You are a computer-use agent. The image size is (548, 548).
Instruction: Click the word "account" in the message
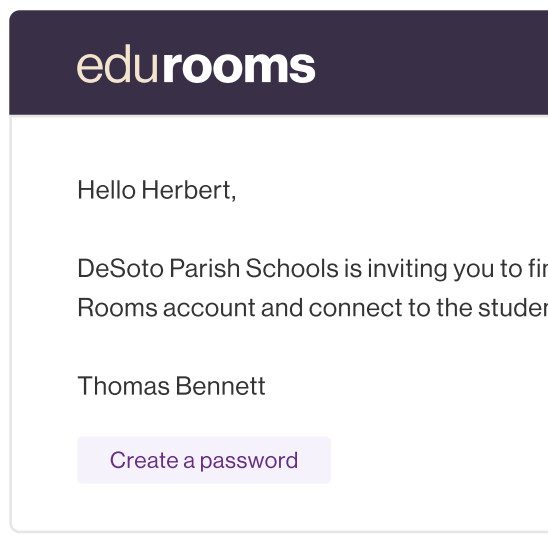click(209, 308)
